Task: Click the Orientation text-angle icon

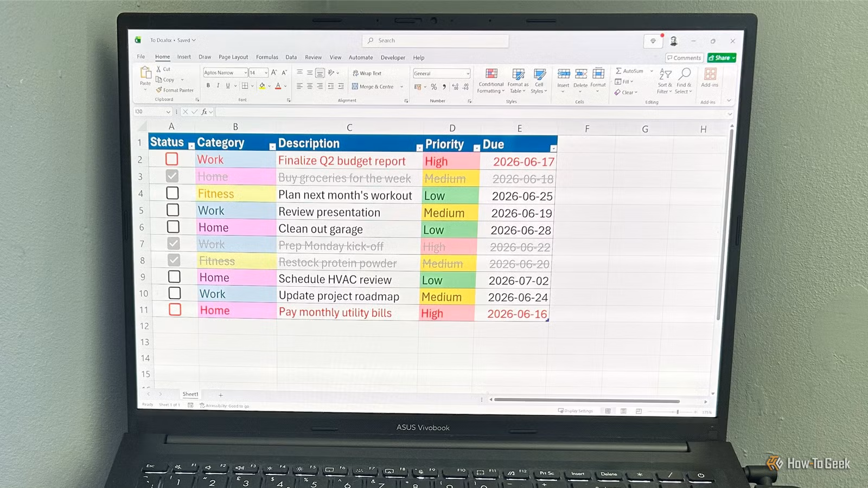Action: [x=331, y=73]
